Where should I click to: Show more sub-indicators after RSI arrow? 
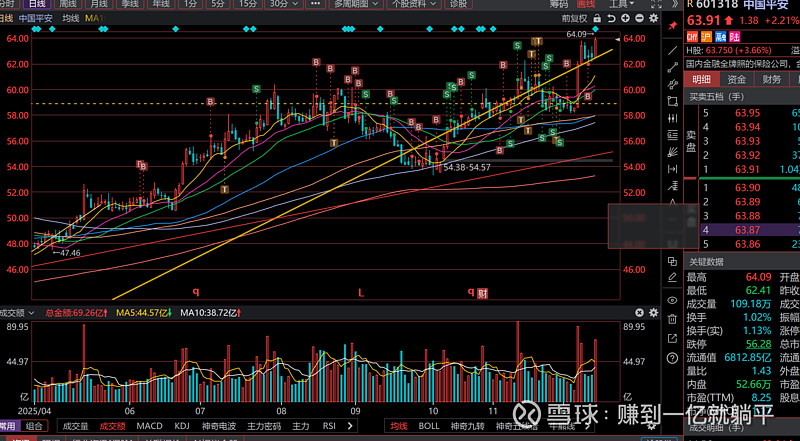pyautogui.click(x=349, y=426)
